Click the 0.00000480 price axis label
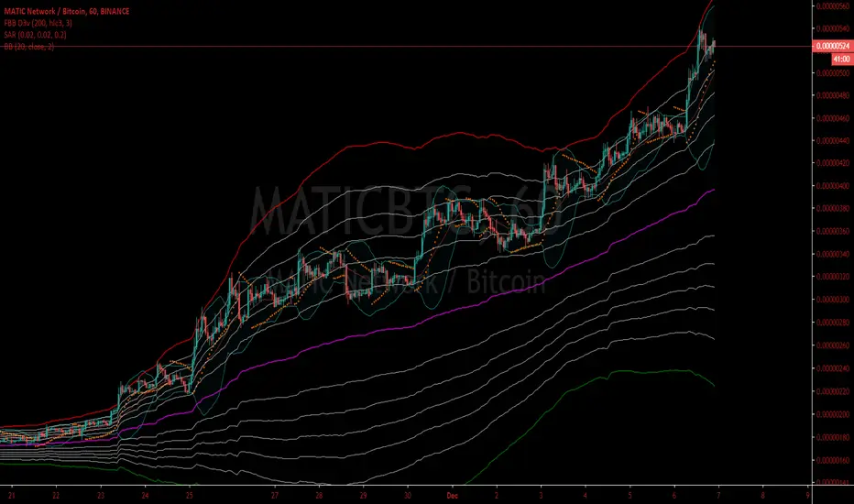Screen dimensions: 854x504 click(833, 95)
